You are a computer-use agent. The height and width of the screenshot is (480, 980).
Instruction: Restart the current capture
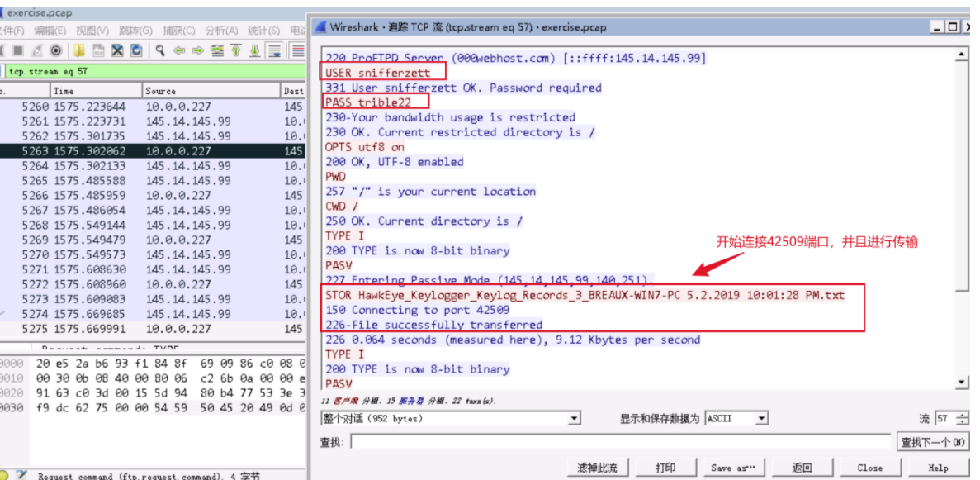coord(37,50)
